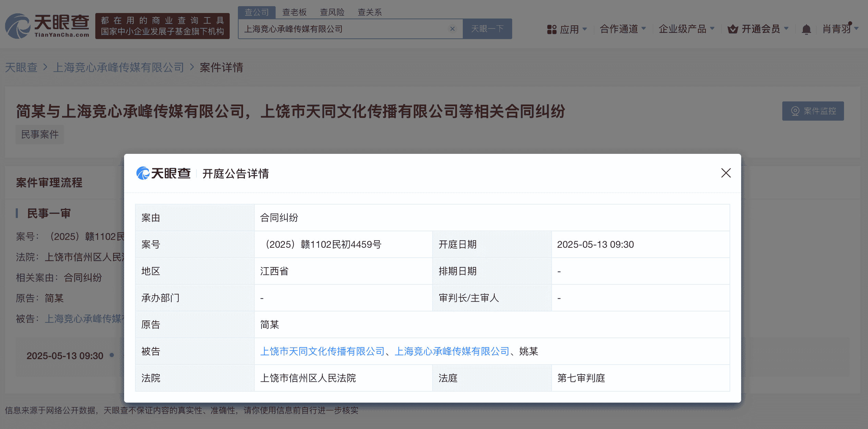The width and height of the screenshot is (868, 429).
Task: Select the 查关系 tab
Action: pyautogui.click(x=370, y=12)
